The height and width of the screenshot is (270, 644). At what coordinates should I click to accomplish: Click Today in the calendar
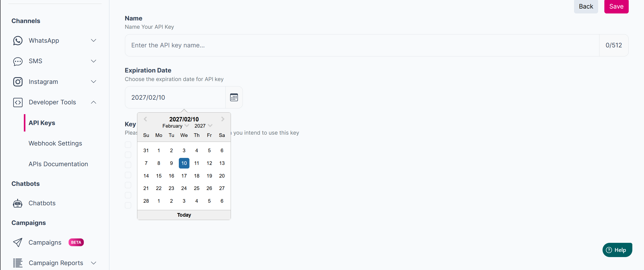point(184,215)
